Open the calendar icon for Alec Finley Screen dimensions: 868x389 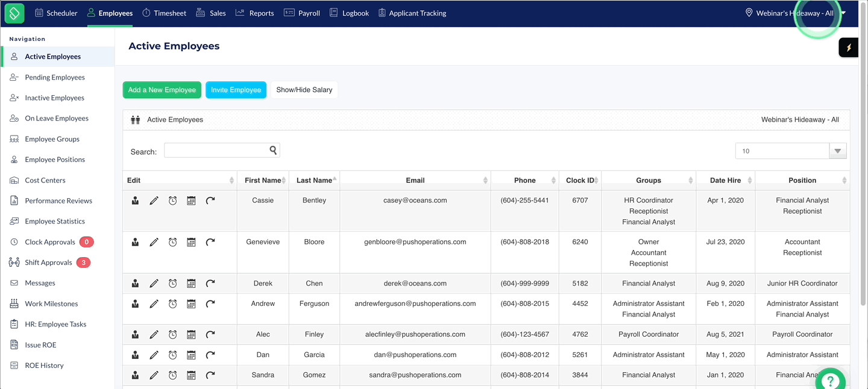191,335
